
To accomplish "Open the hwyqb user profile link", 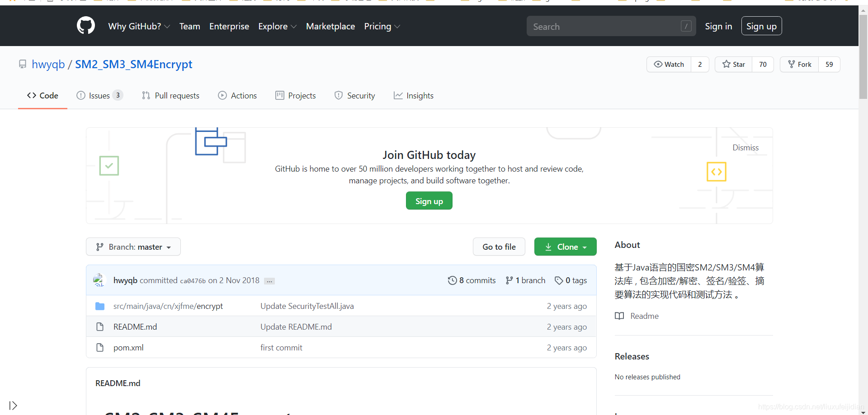I will (48, 64).
